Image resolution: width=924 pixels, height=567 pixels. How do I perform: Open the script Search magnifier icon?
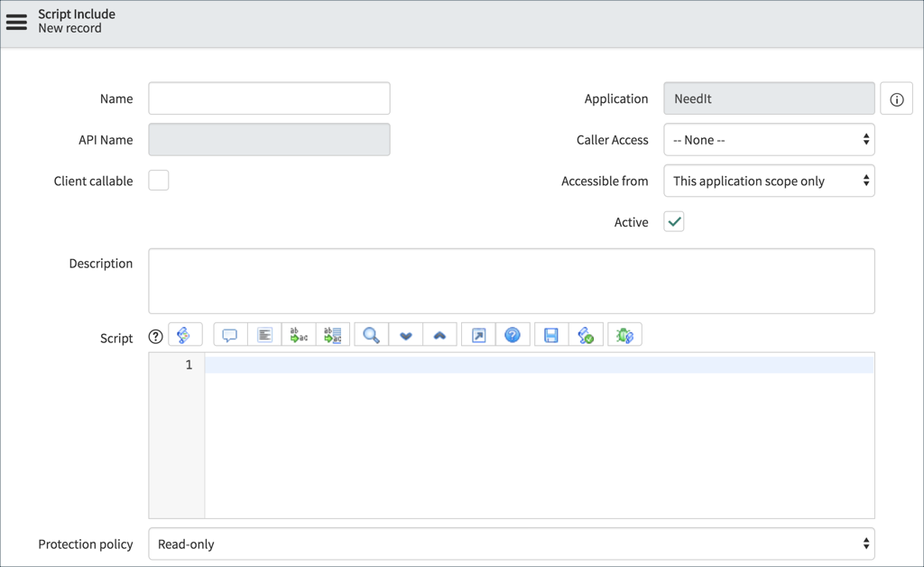[370, 334]
